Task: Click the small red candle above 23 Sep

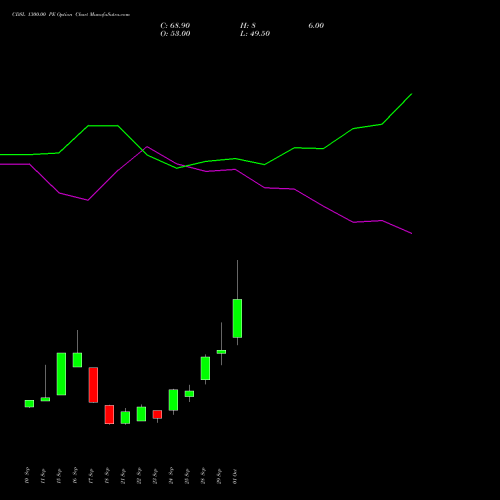Action: point(157,414)
